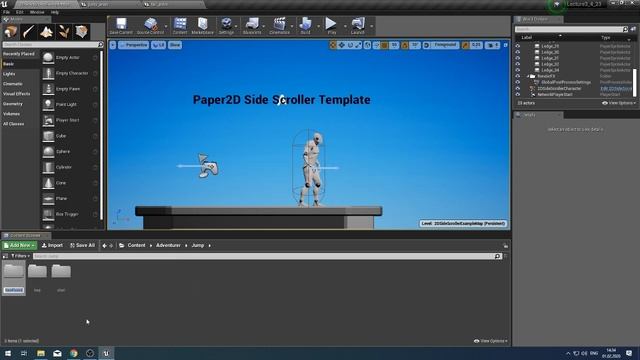Image resolution: width=640 pixels, height=360 pixels.
Task: Open the viewport Show dropdown
Action: [175, 45]
